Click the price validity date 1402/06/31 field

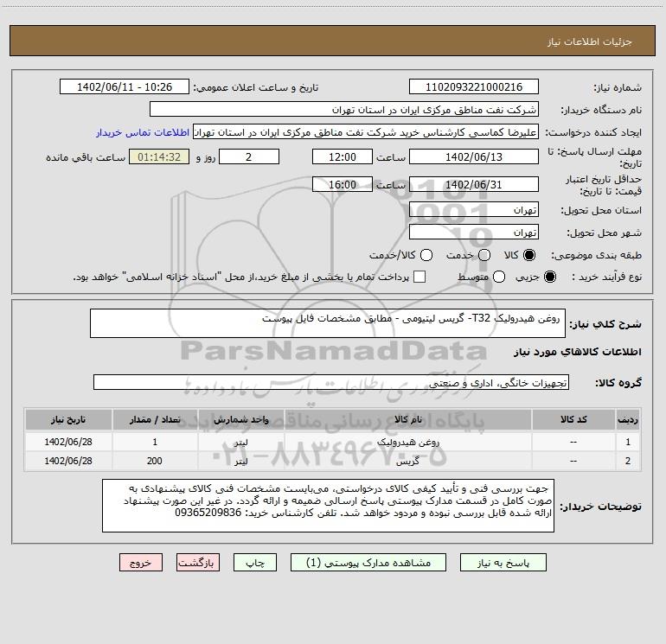(474, 184)
